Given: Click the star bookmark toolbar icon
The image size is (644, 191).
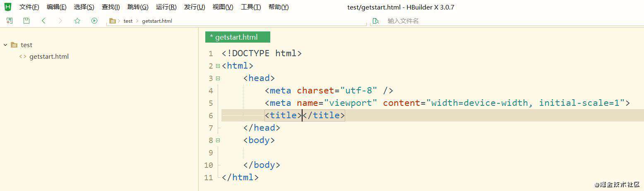Looking at the screenshot, I should [x=77, y=21].
